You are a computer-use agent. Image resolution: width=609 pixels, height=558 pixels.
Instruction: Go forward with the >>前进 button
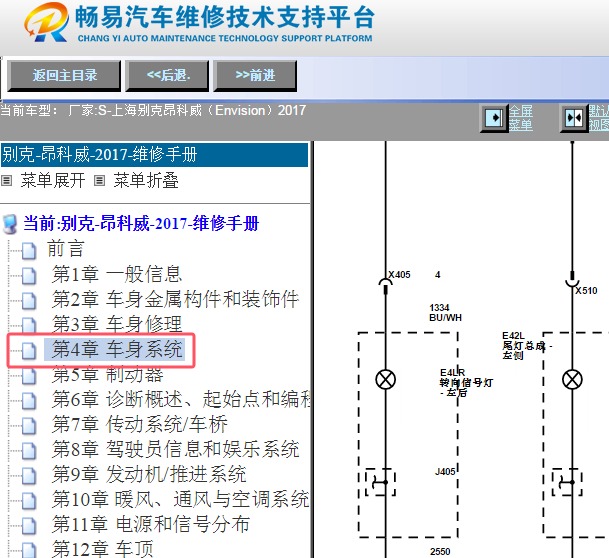255,76
